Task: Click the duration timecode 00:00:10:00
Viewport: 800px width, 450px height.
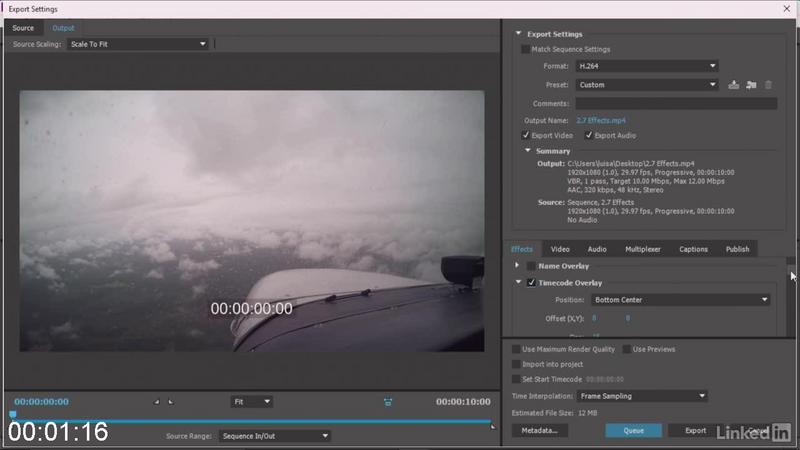Action: tap(463, 402)
